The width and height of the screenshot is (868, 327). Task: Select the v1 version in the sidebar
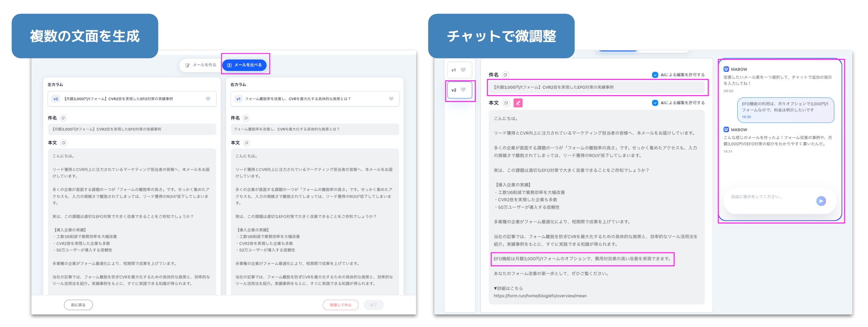click(454, 70)
